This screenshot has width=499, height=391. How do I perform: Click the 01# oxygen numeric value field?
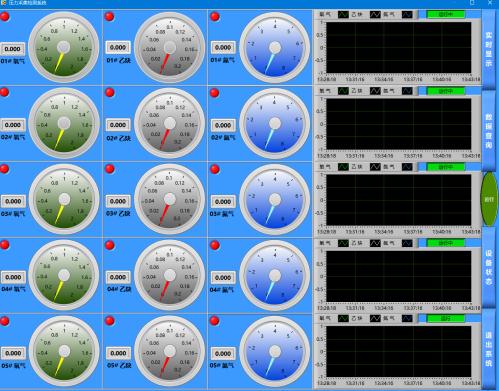tap(13, 49)
